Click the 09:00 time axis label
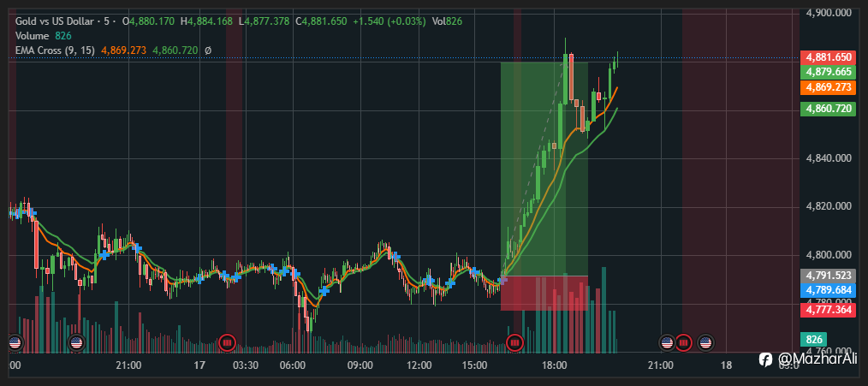Viewport: 868px width, 386px height. point(360,365)
